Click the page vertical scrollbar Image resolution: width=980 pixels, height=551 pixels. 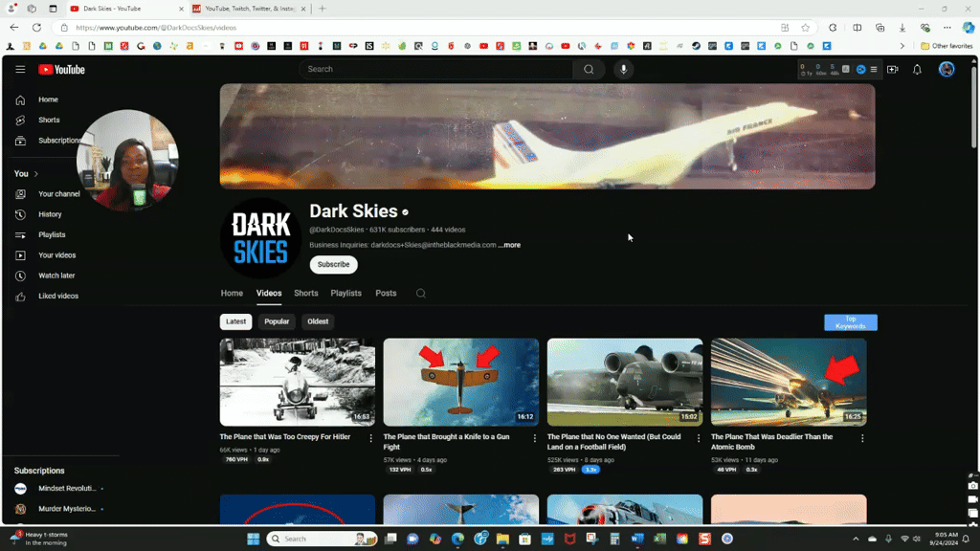pyautogui.click(x=973, y=105)
